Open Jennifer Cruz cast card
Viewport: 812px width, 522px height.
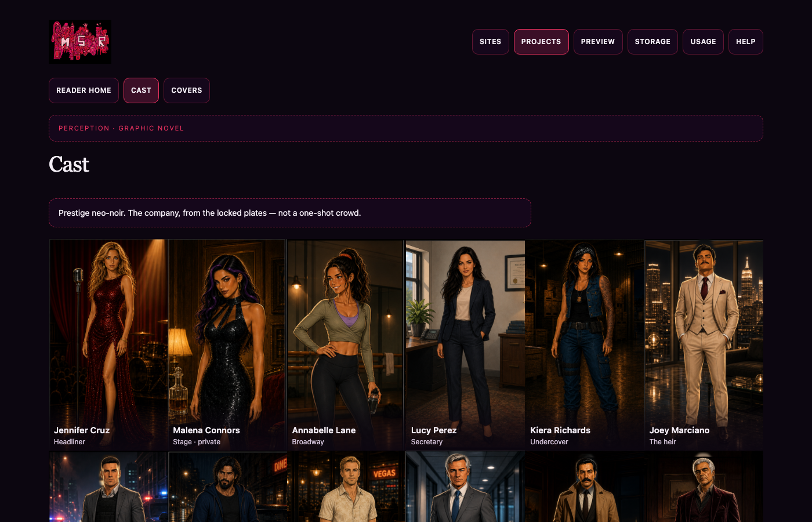point(108,345)
